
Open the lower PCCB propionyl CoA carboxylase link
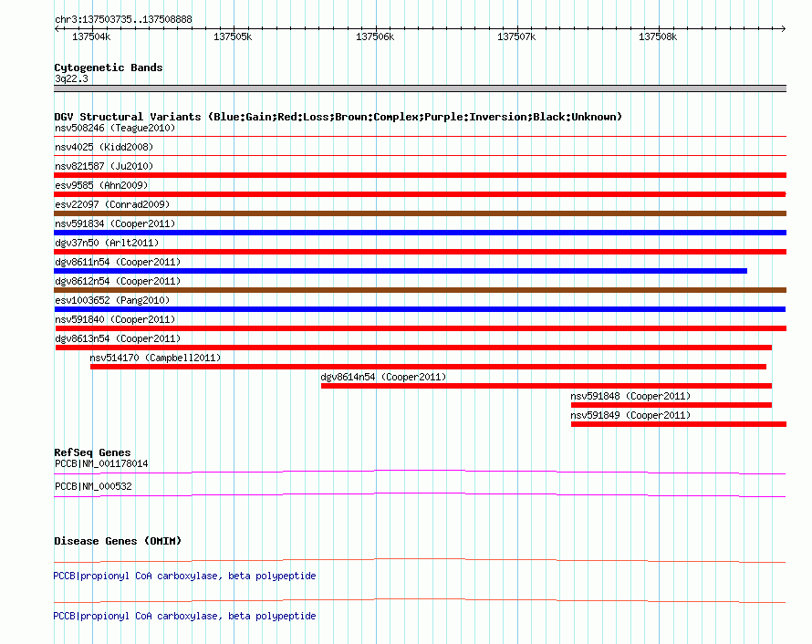(184, 616)
